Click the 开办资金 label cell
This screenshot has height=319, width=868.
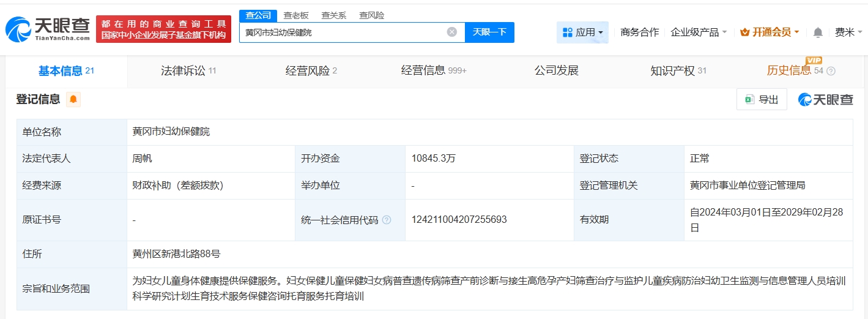[x=350, y=159]
